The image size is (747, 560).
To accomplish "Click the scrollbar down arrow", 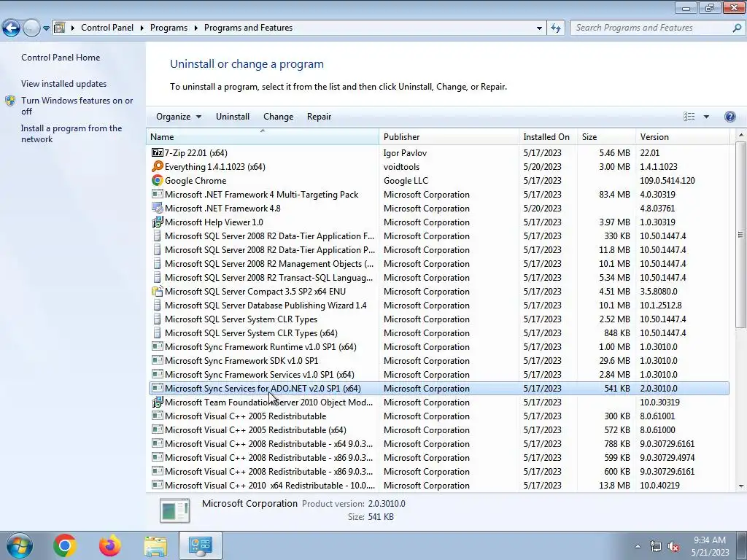I will [740, 486].
